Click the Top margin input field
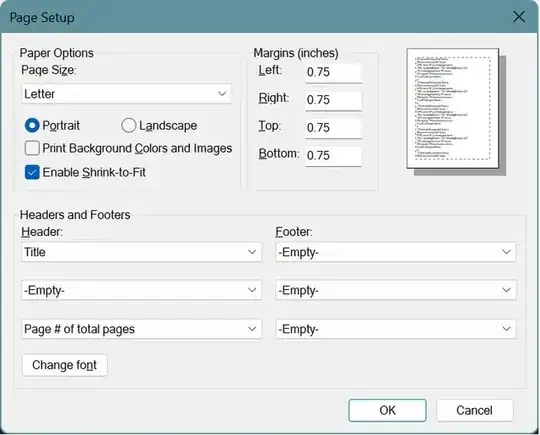Screen dimensions: 540x435 [333, 128]
